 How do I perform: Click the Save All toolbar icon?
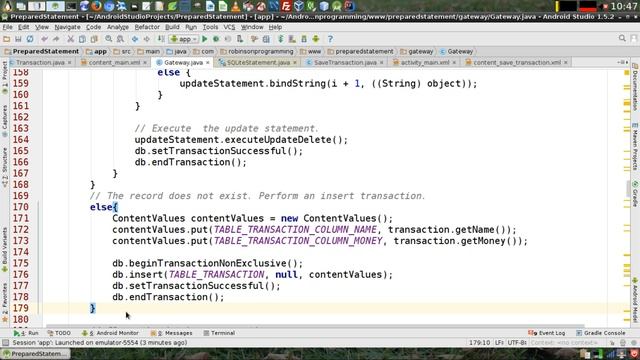pyautogui.click(x=18, y=39)
